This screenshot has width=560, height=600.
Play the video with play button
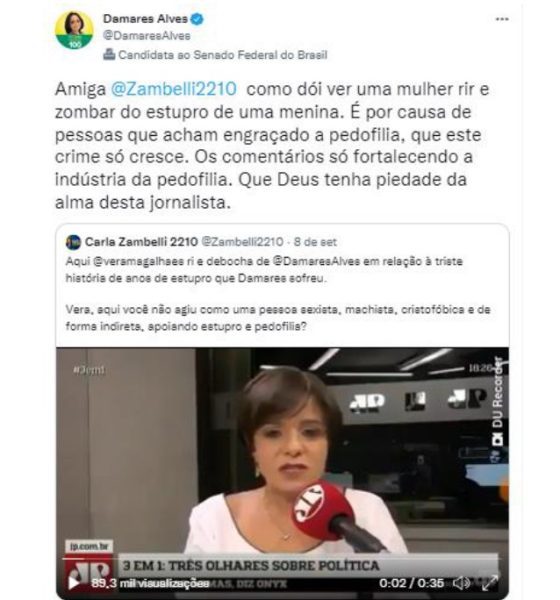74,583
